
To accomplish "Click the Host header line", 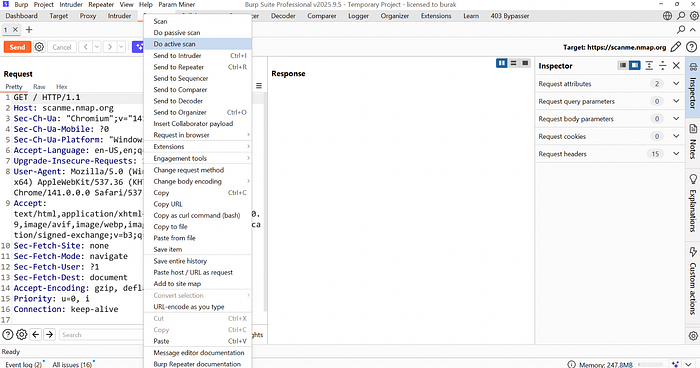I will tap(63, 108).
